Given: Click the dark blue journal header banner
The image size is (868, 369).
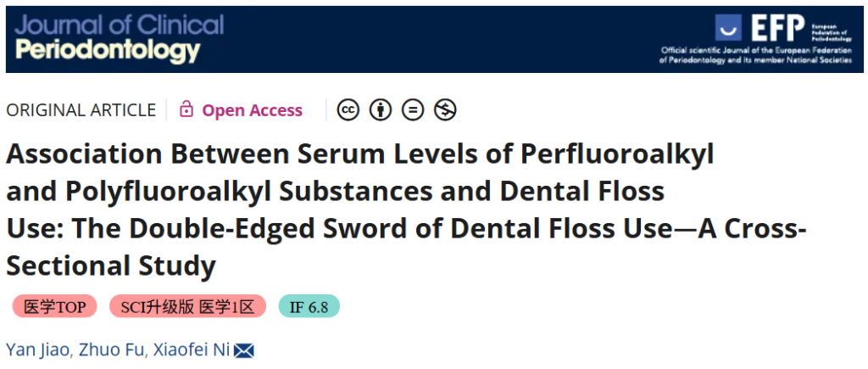Looking at the screenshot, I should point(435,39).
